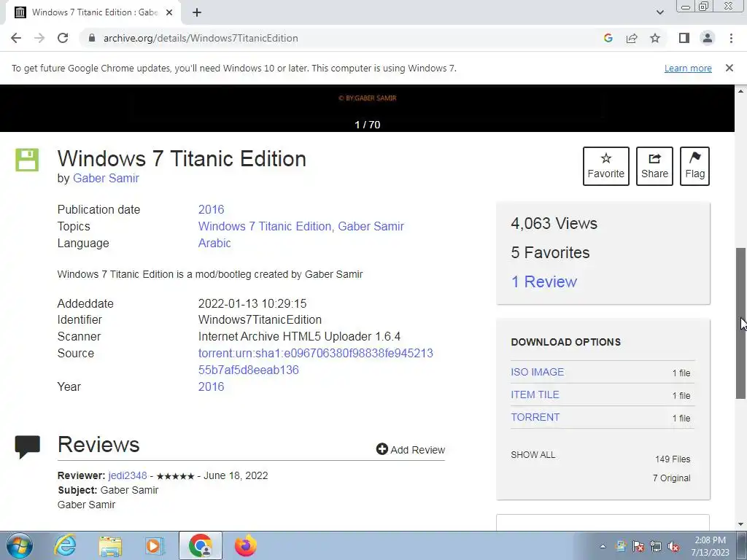Click the Favorite button

[606, 166]
